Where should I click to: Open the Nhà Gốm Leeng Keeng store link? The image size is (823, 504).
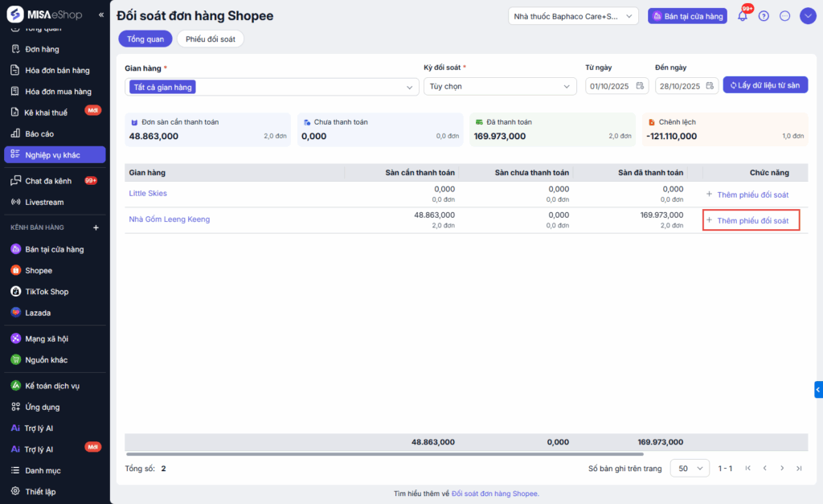(x=170, y=219)
